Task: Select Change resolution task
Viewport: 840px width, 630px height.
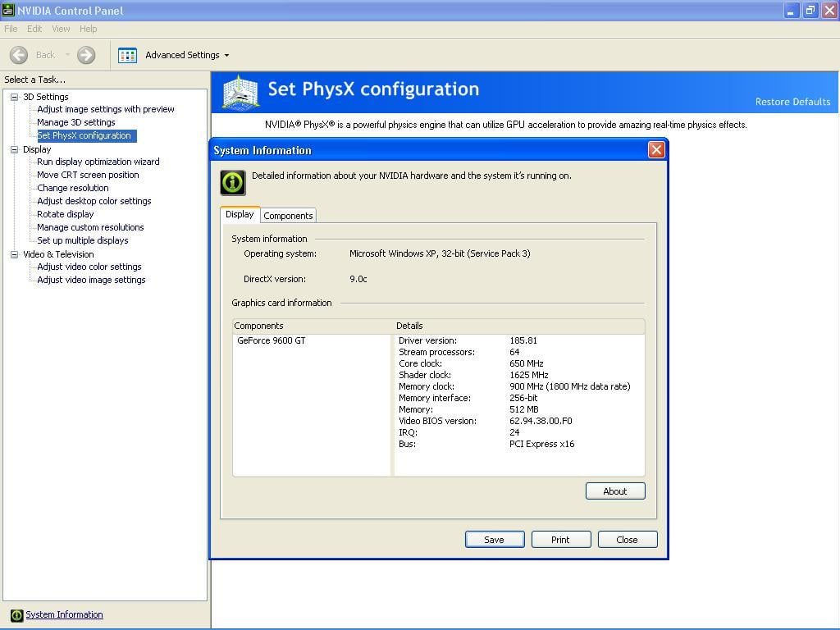Action: point(73,188)
